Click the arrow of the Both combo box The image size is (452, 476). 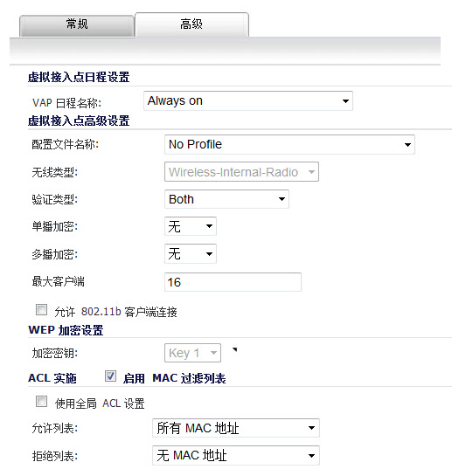282,199
